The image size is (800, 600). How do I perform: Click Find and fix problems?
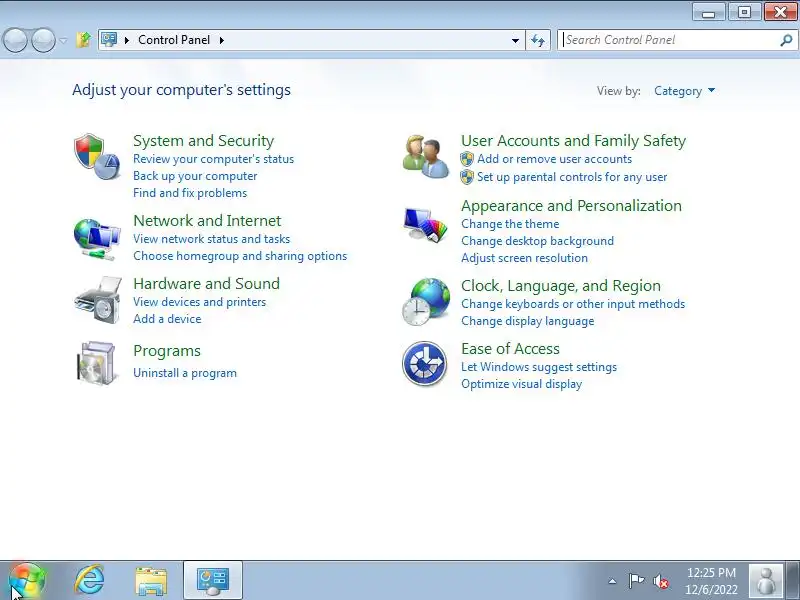click(x=190, y=193)
